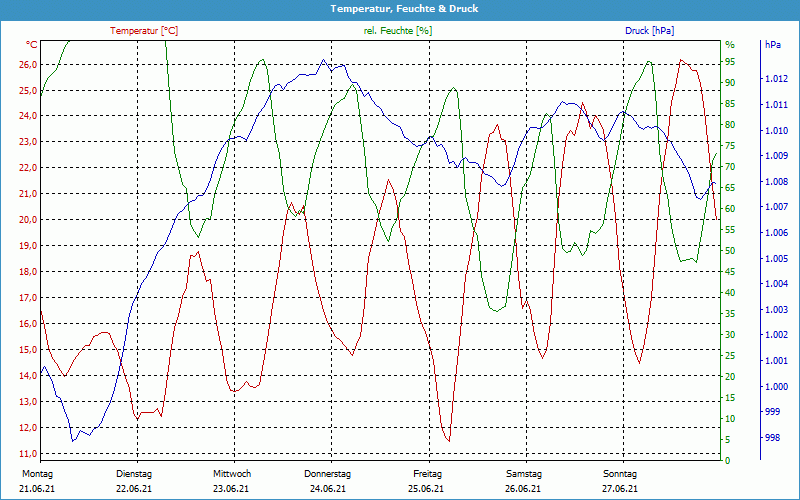Image resolution: width=800 pixels, height=500 pixels.
Task: Click the 15,0 temperature axis value
Action: click(x=28, y=350)
